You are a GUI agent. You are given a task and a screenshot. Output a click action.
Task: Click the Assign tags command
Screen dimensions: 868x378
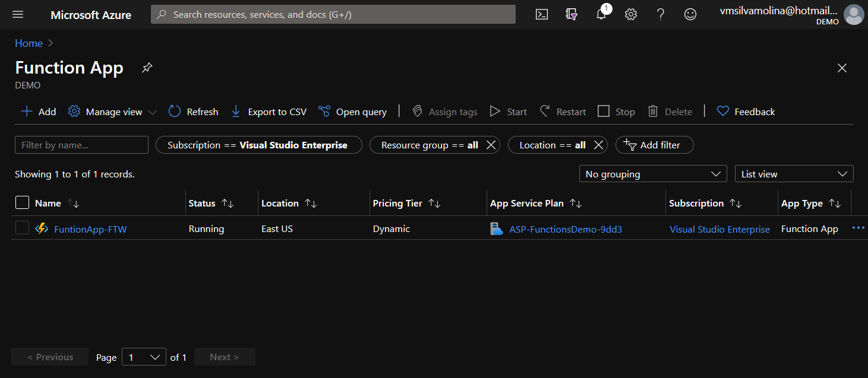[445, 112]
